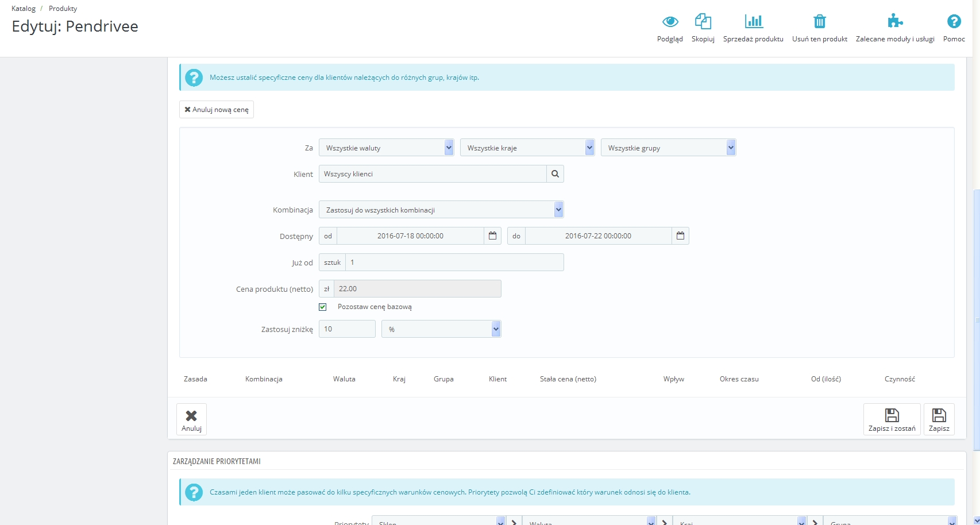Open the Kombinacja combinations dropdown
This screenshot has width=980, height=525.
point(441,210)
